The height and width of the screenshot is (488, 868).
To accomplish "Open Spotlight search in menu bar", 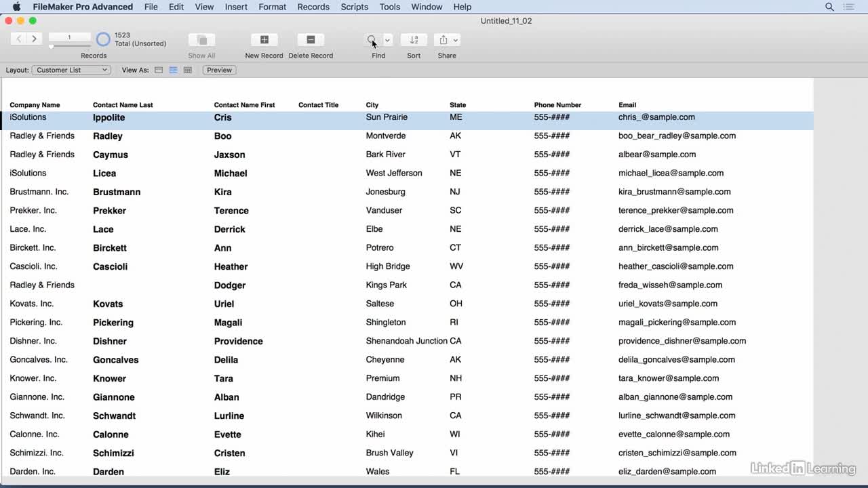I will [829, 7].
